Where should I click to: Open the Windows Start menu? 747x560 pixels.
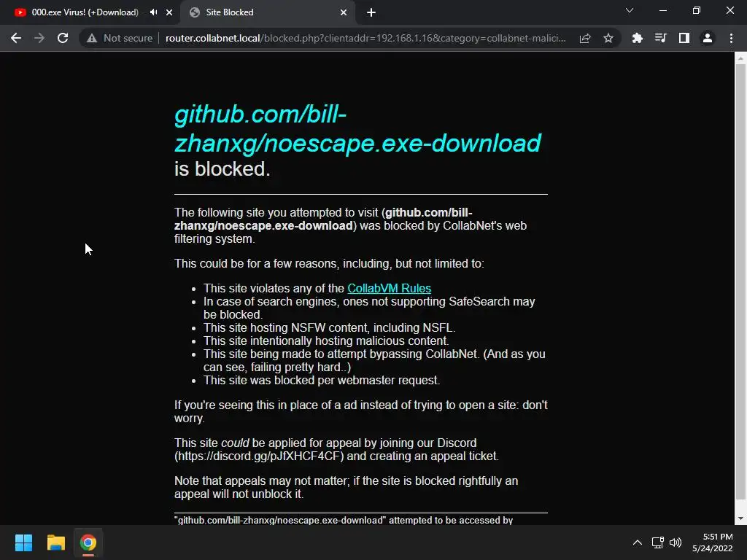tap(23, 542)
